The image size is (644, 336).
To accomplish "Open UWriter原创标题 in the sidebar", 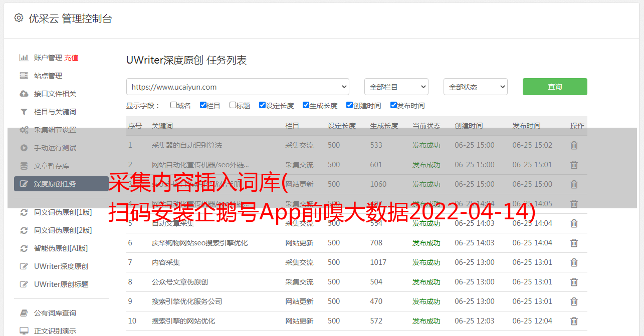I will coord(61,284).
